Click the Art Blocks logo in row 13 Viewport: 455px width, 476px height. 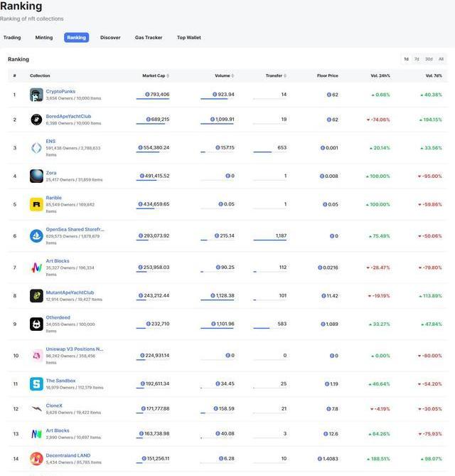click(x=36, y=434)
